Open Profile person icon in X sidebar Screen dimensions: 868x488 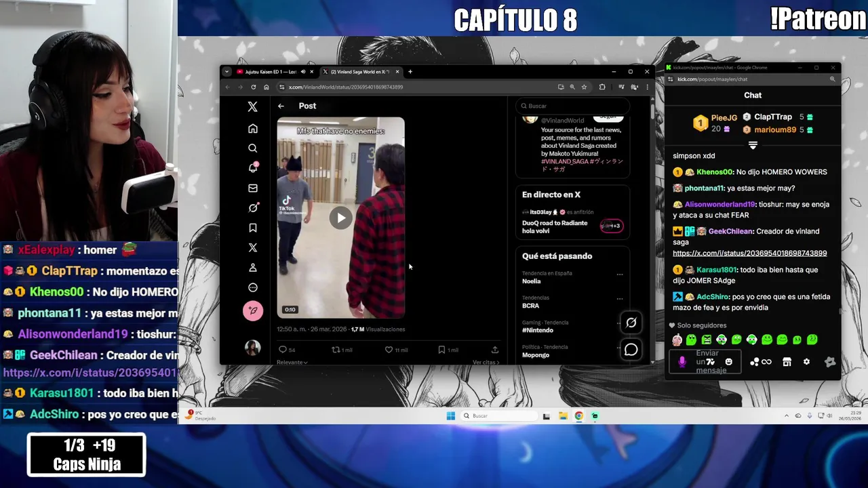(252, 268)
